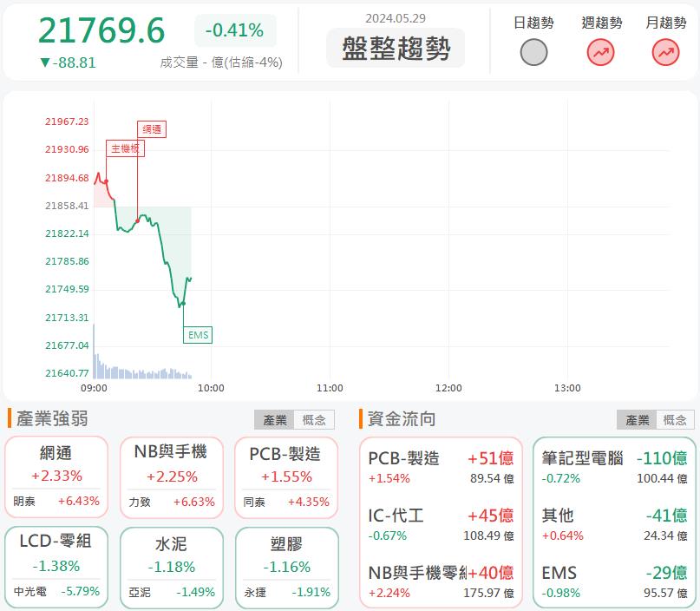Open the 塑膠 -1.16% industry card

tap(286, 568)
